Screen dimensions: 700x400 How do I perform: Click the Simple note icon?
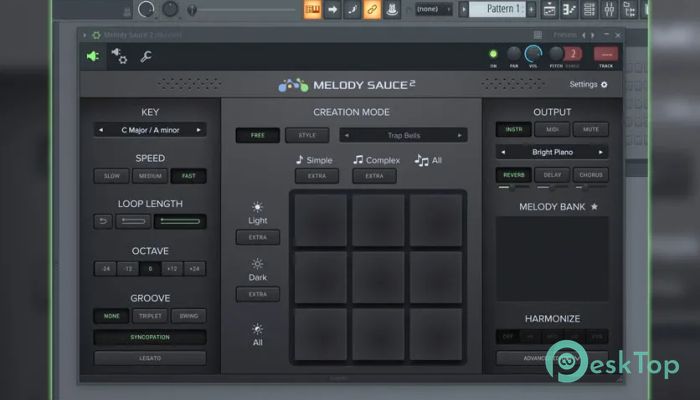click(300, 160)
